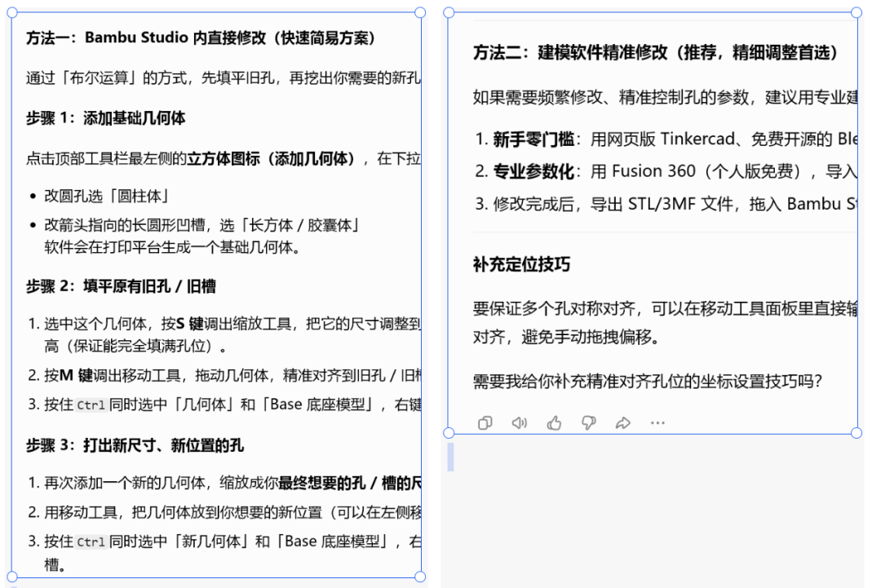
Task: Select the heading starting 方法二：建模软件精准修改
Action: [x=656, y=52]
